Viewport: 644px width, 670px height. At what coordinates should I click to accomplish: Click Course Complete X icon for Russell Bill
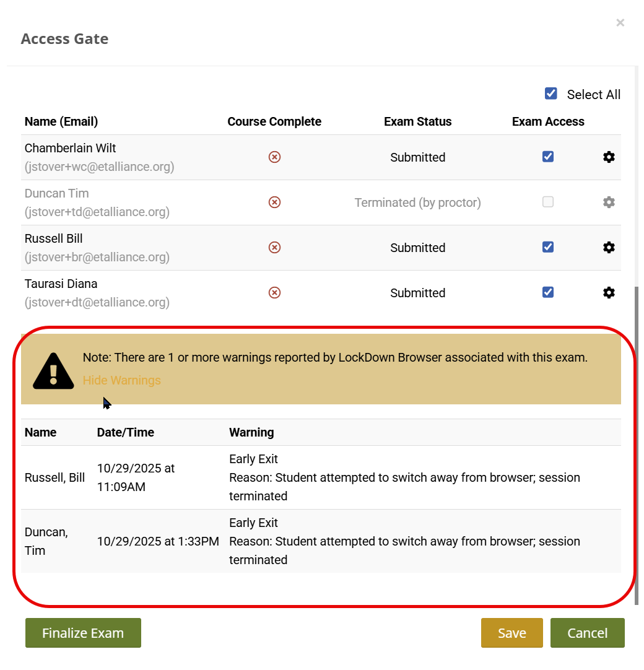click(x=274, y=248)
